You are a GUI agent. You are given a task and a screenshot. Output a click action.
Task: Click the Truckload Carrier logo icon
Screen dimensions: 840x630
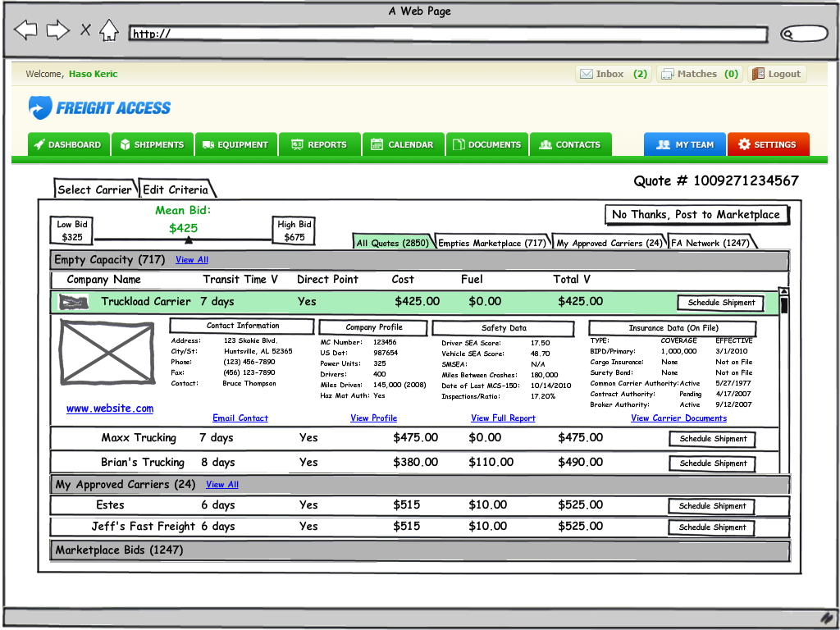click(74, 302)
